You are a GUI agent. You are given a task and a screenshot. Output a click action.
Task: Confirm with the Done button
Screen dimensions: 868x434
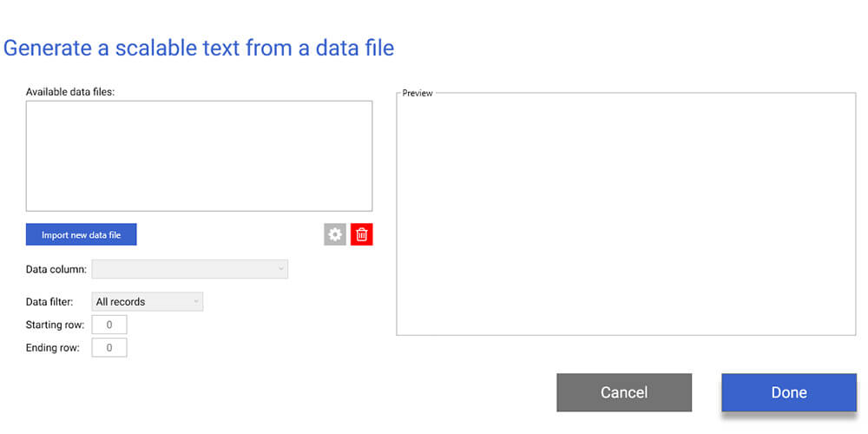coord(788,392)
